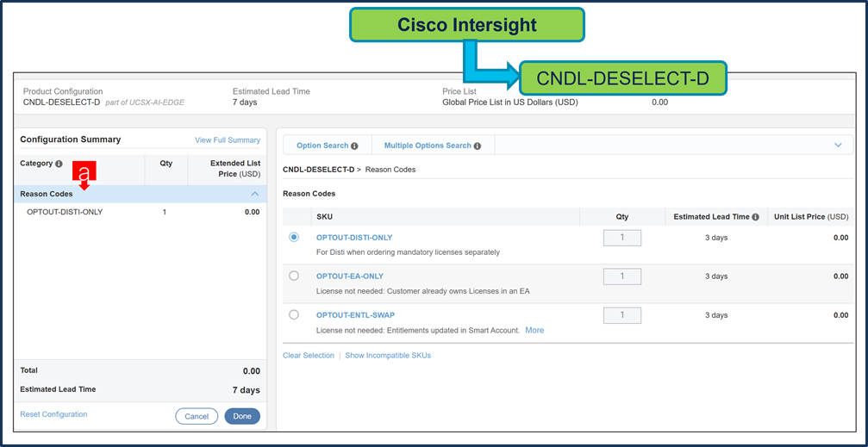Click the More link under OPTOUT-ENTL-SWAP

tap(534, 330)
